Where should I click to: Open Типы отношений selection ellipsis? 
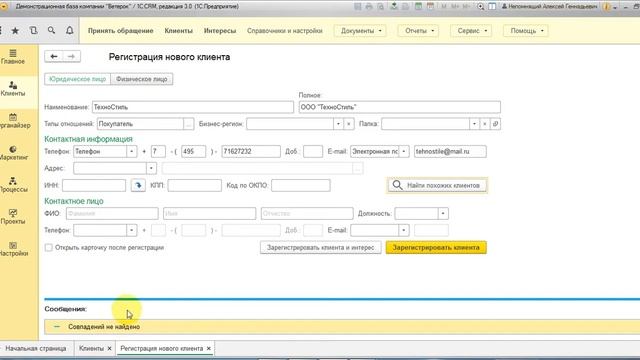(188, 124)
